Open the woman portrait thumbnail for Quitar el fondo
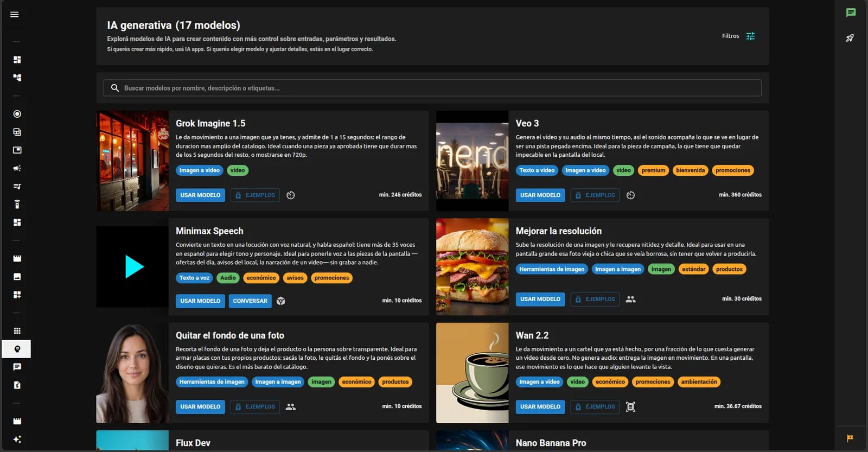The width and height of the screenshot is (868, 452). coord(132,373)
